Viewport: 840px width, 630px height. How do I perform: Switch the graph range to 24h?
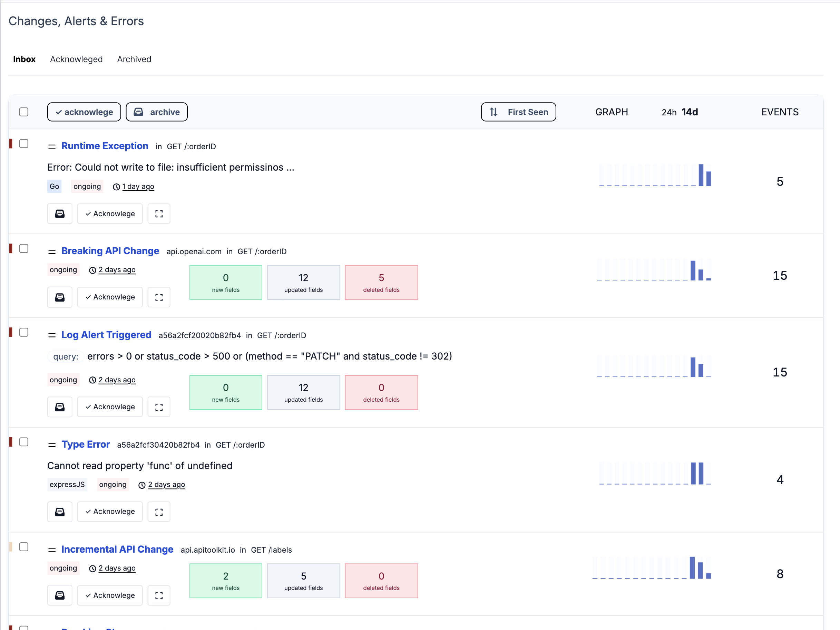[x=669, y=112]
